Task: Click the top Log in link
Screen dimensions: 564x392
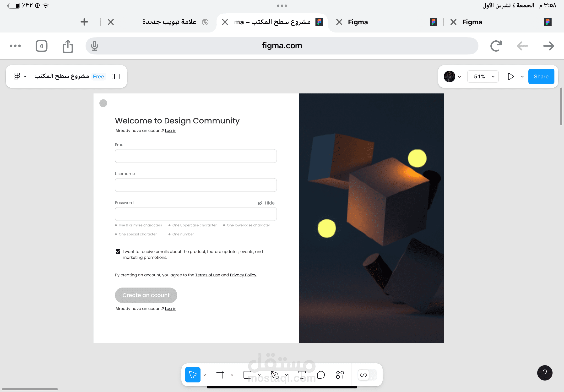Action: 170,131
